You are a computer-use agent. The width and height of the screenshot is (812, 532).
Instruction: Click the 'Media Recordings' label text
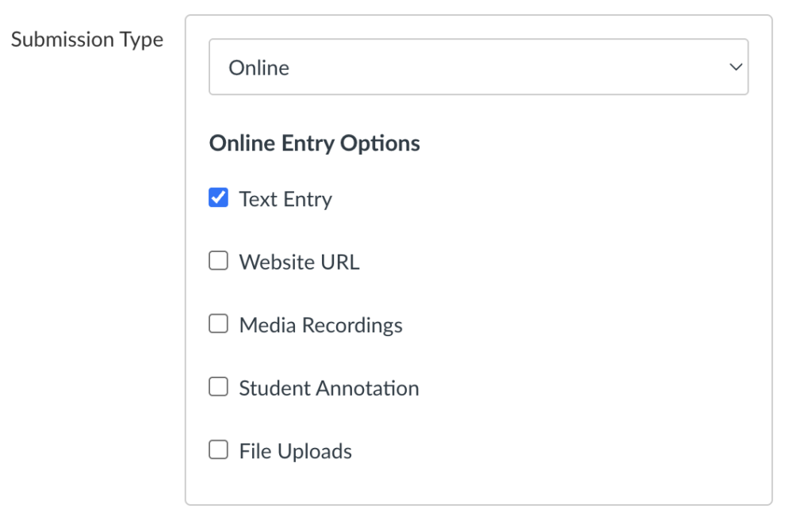coord(320,326)
